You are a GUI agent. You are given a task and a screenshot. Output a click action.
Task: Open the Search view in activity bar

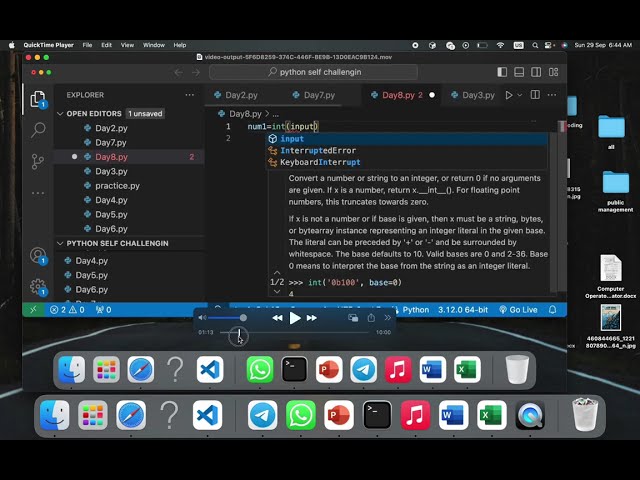click(x=38, y=130)
